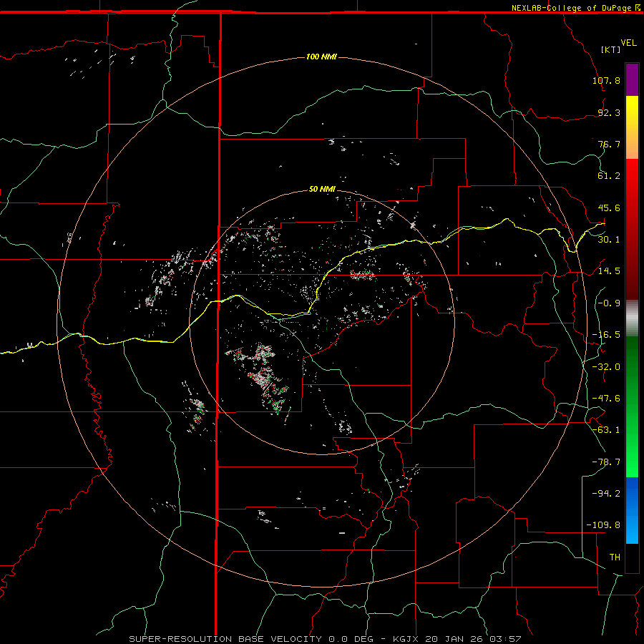Click the gray near-zero color bar segment
This screenshot has height=644, width=644.
click(x=632, y=318)
